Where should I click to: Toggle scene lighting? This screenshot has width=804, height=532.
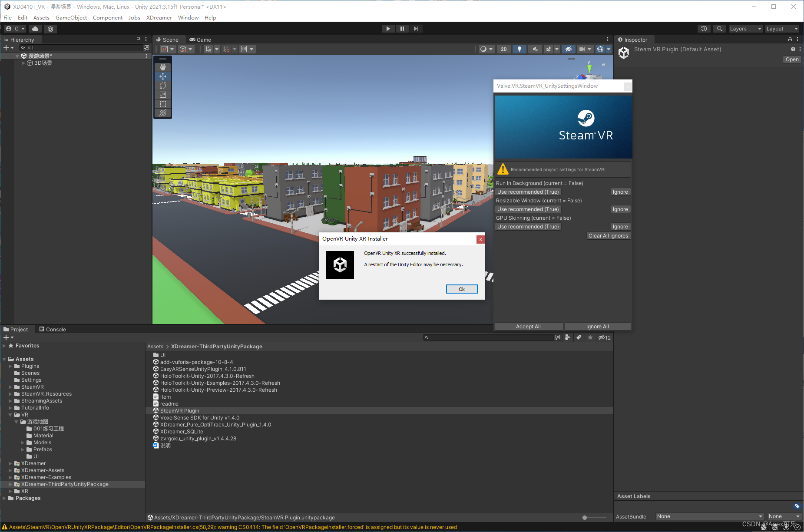coord(519,49)
